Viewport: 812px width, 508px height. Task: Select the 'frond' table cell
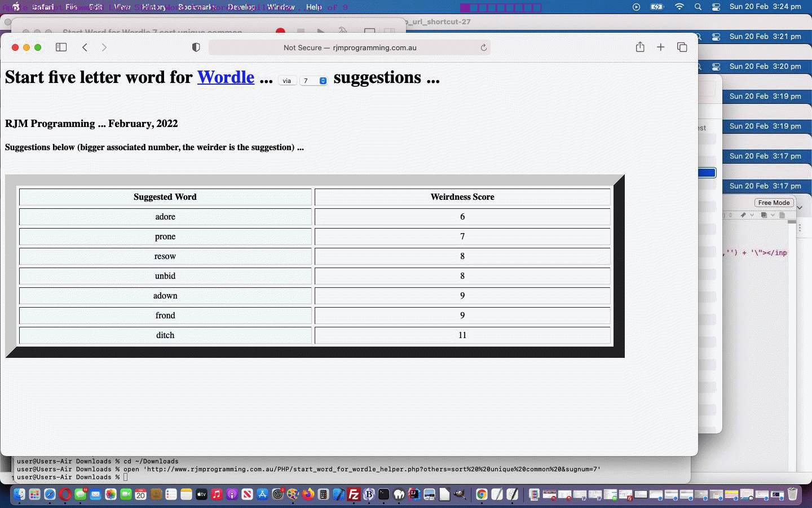[165, 316]
